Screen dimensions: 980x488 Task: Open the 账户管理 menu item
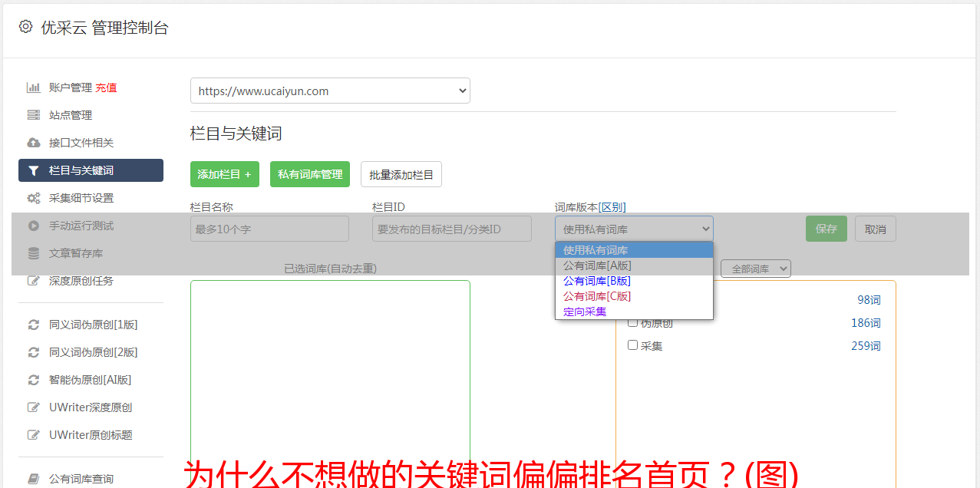[71, 87]
